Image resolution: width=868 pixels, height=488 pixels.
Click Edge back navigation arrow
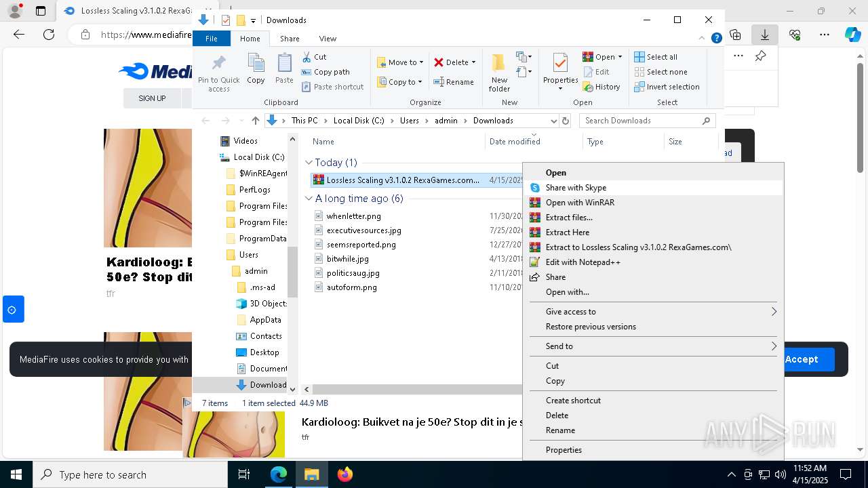(x=19, y=35)
